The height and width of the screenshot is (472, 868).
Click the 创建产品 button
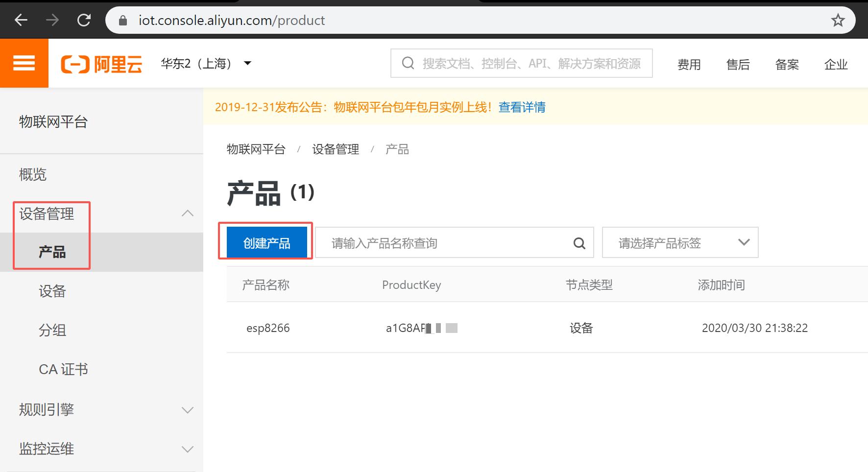coord(266,242)
